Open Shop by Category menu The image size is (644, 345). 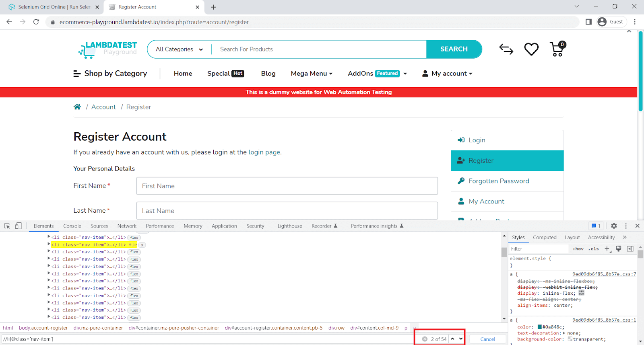(110, 74)
